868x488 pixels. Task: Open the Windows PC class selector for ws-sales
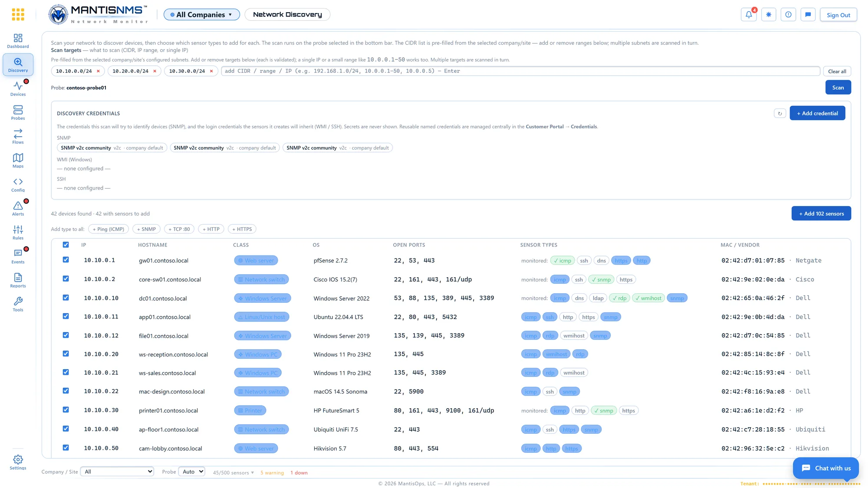click(x=258, y=373)
